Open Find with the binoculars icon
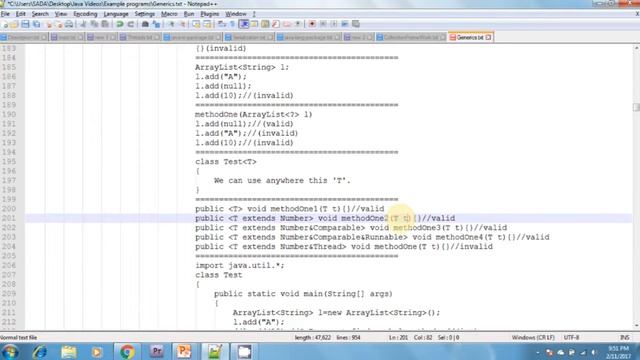 click(145, 24)
